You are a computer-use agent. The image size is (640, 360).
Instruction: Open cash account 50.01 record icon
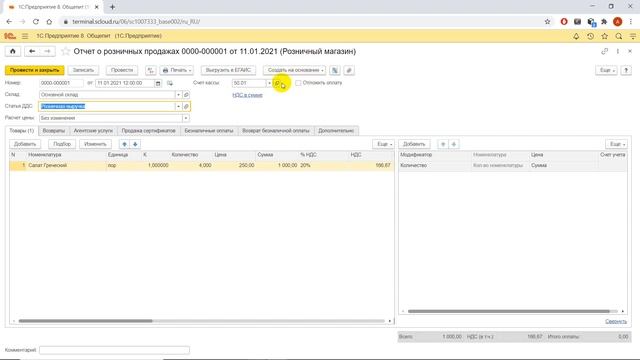coord(277,83)
